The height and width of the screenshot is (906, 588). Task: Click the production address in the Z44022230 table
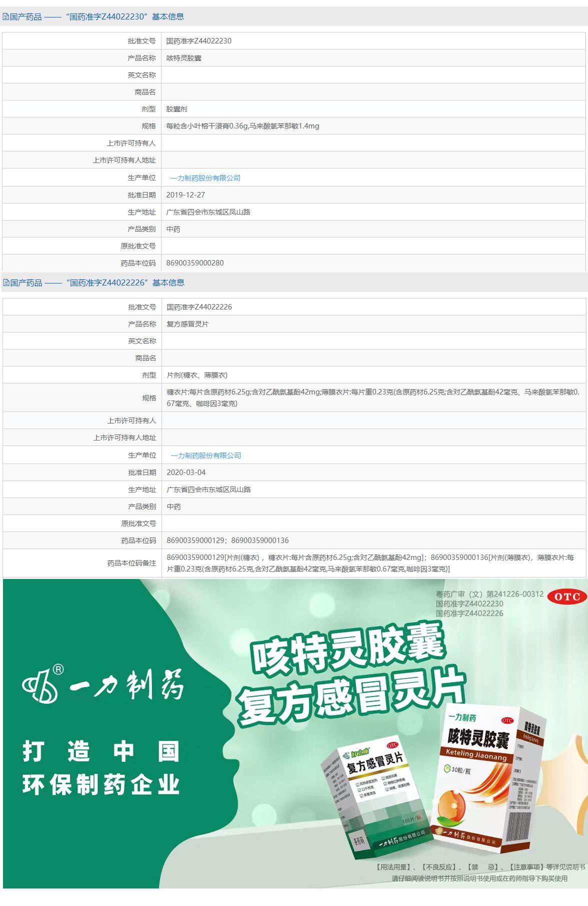[208, 212]
